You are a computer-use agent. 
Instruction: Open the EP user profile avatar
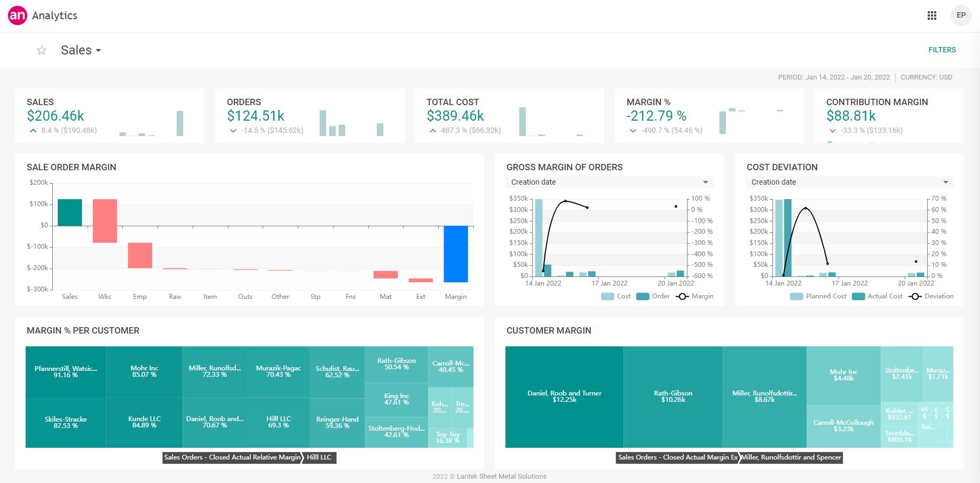point(961,15)
